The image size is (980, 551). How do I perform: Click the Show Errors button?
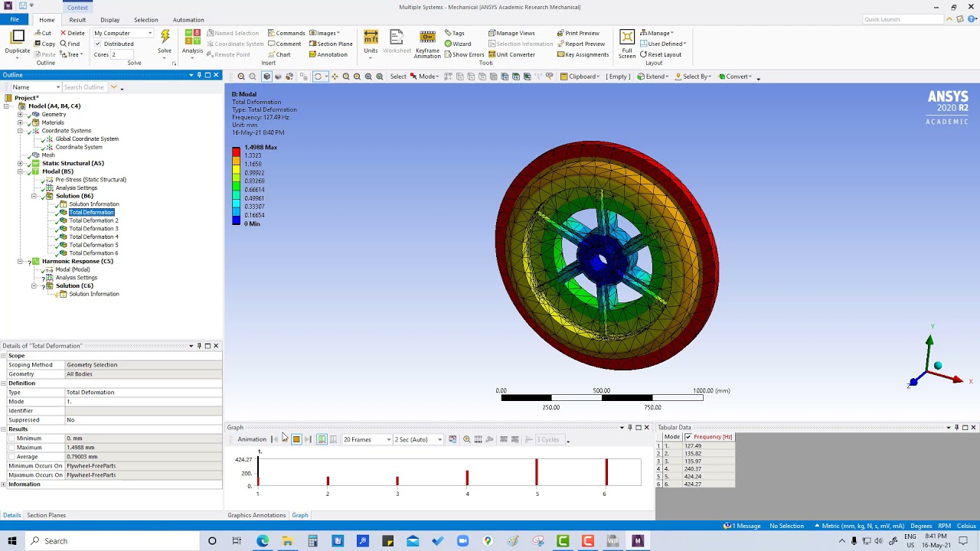[x=464, y=54]
